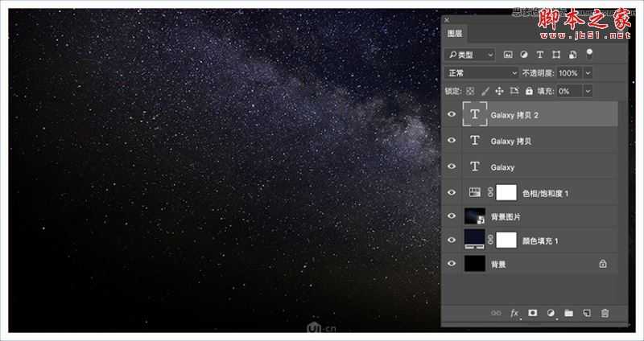Click the 填充 0% value field

click(x=569, y=91)
